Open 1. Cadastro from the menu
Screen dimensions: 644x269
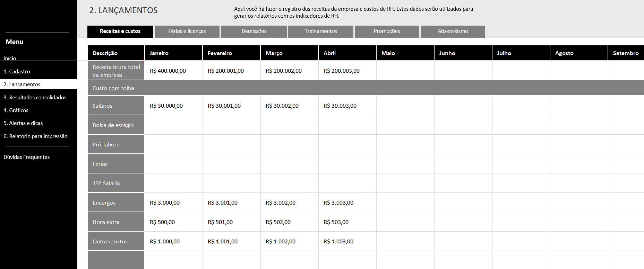click(17, 72)
